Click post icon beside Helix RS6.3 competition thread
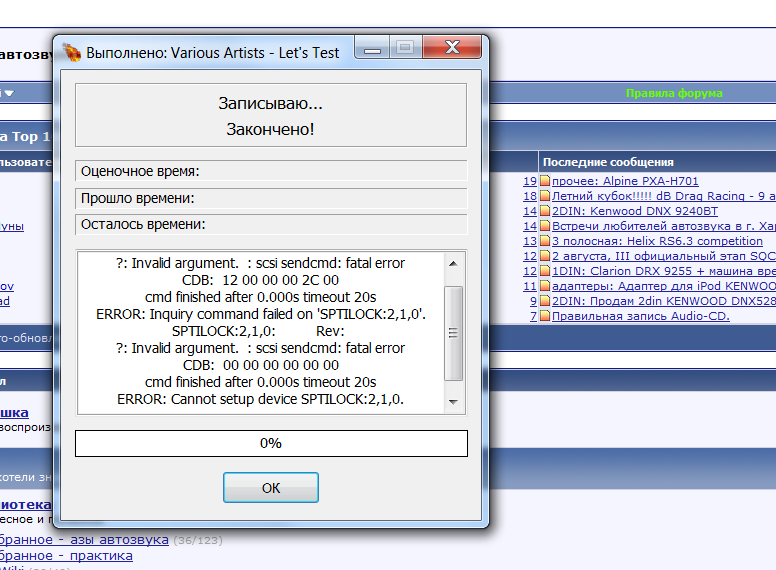This screenshot has width=776, height=570. pos(545,242)
